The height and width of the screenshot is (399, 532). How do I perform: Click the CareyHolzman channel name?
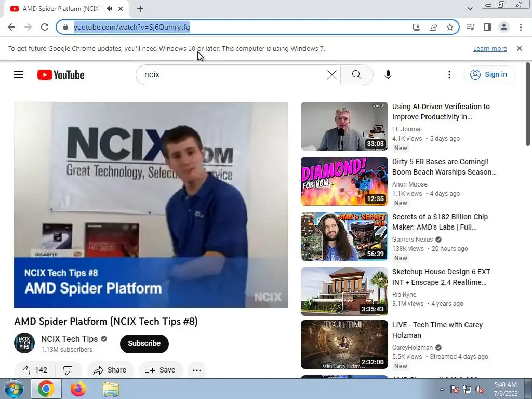tap(412, 348)
